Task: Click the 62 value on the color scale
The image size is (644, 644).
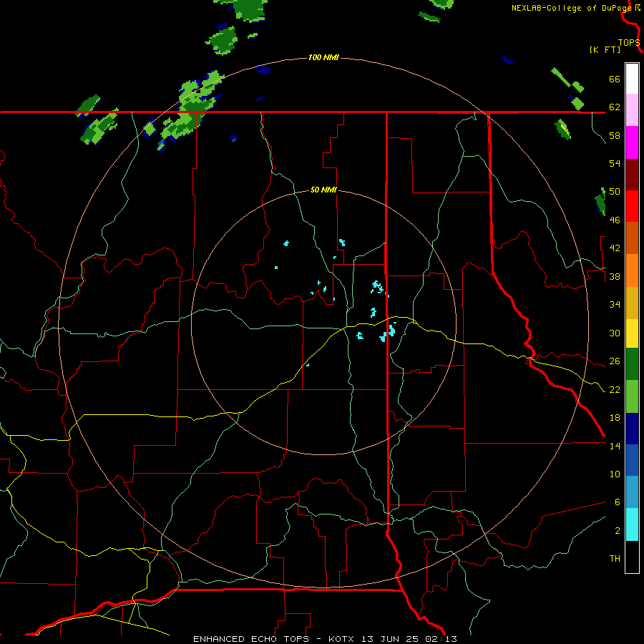Action: (615, 107)
